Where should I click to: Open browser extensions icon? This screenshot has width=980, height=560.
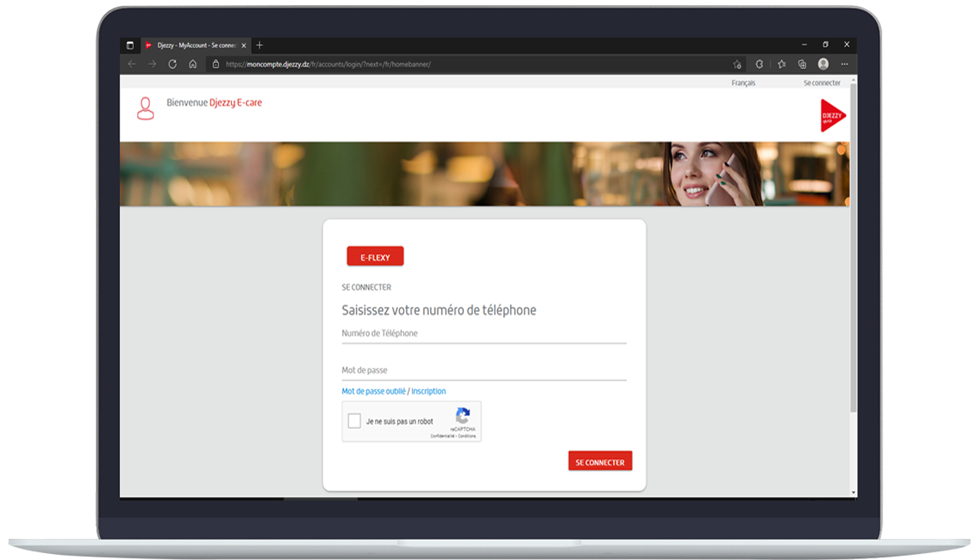click(759, 64)
